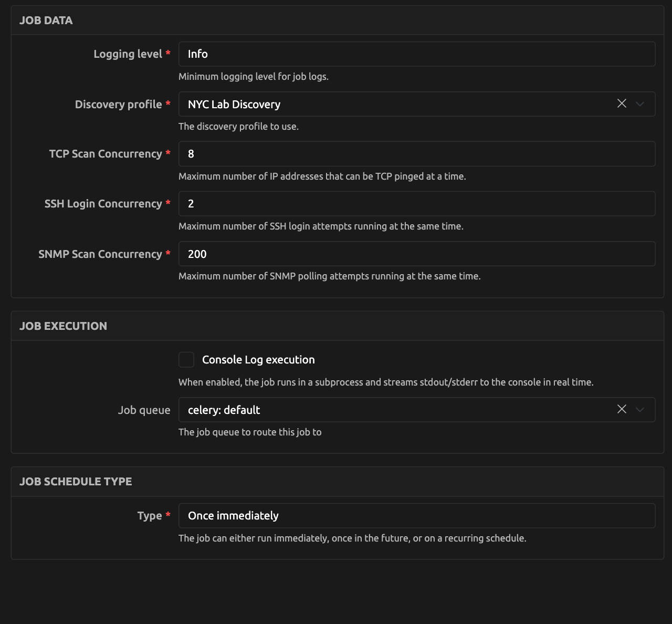Expand the Discovery profile dropdown chevron
This screenshot has width=672, height=624.
(640, 104)
